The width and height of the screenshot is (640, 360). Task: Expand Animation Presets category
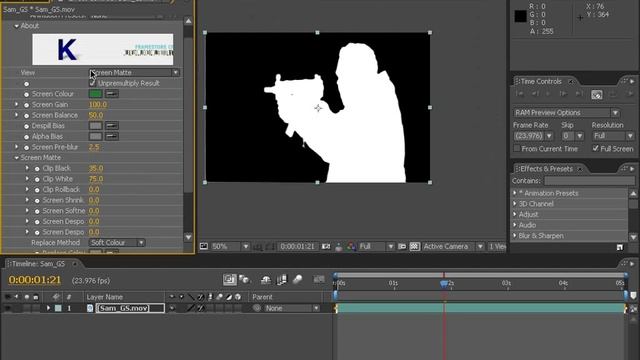tap(515, 193)
